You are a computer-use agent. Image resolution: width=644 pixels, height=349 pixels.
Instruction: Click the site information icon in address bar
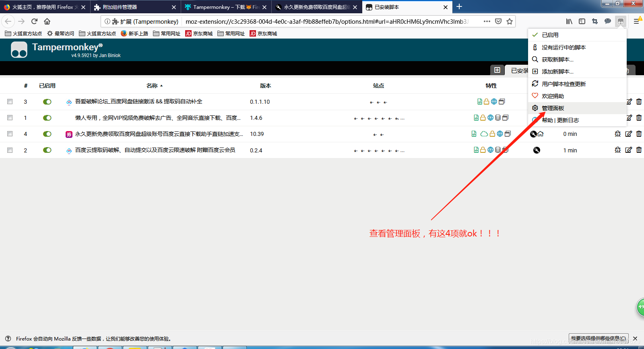107,21
